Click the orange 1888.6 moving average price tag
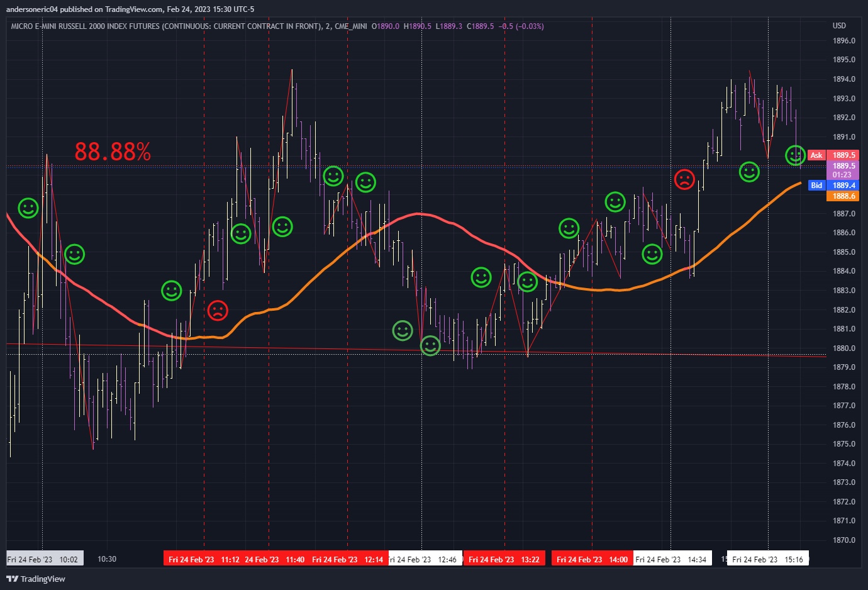Screen dimensions: 868x590 [843, 196]
